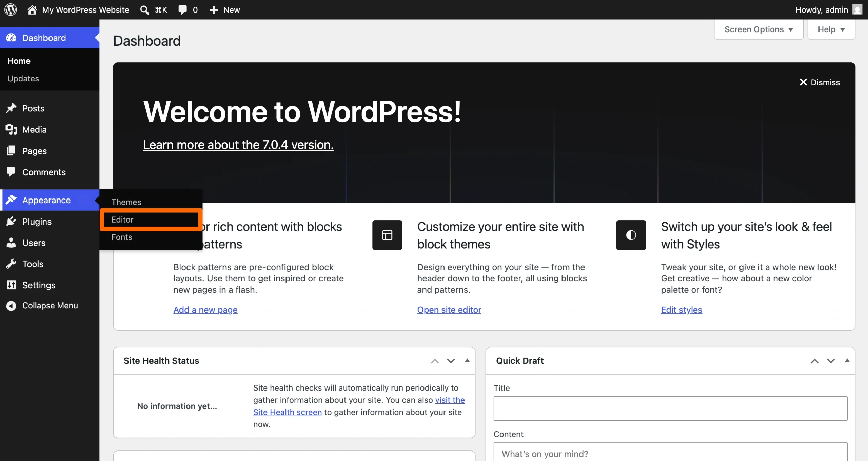Image resolution: width=868 pixels, height=461 pixels.
Task: Click the ⌘K search shortcut label
Action: click(161, 10)
